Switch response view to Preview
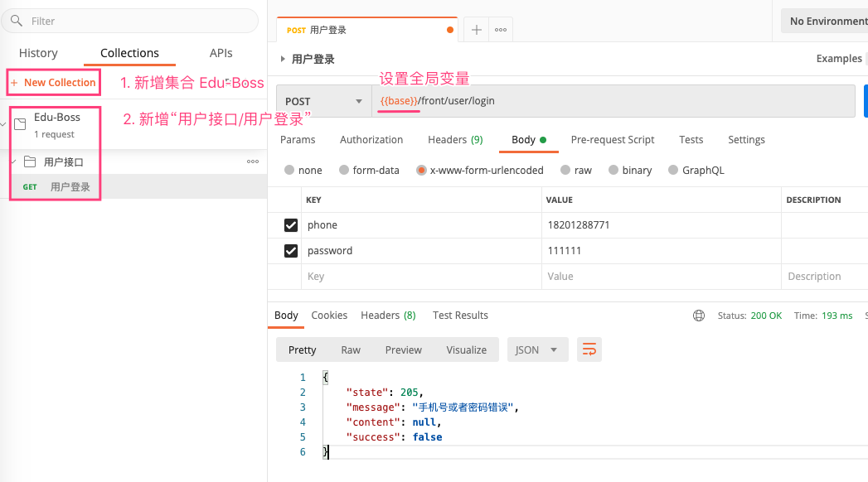Screen dimensions: 868x482 coord(404,349)
